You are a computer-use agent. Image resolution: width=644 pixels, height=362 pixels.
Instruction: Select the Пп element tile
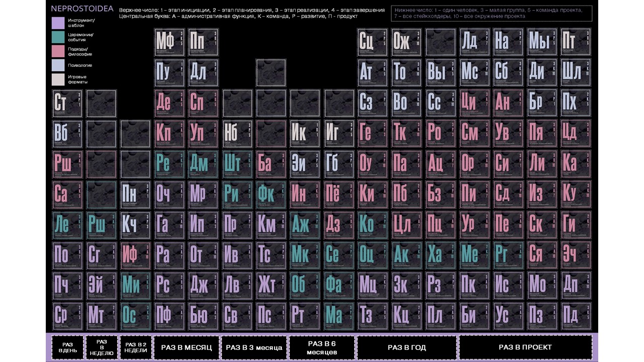[x=203, y=42]
